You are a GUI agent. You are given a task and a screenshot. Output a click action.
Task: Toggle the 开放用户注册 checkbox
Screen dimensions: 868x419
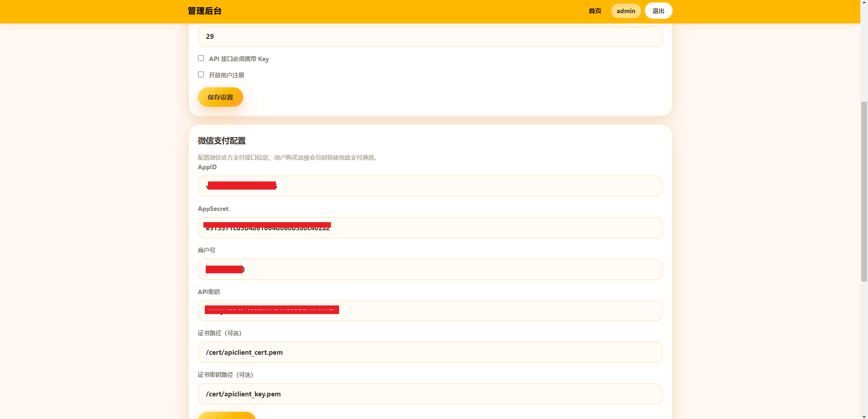pos(201,75)
